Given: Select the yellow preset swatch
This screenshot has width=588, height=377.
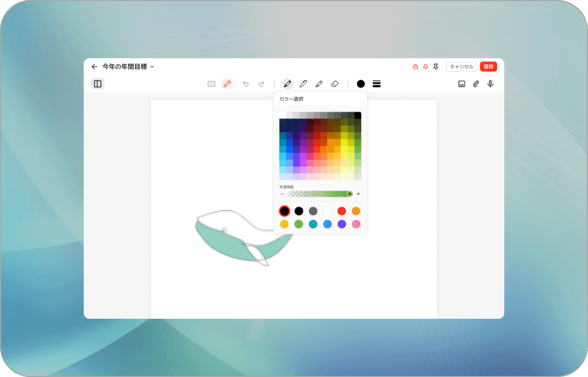Looking at the screenshot, I should [285, 224].
